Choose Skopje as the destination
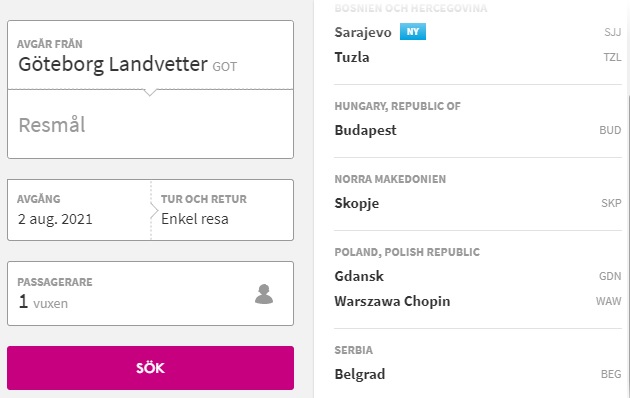This screenshot has height=398, width=630. pyautogui.click(x=478, y=203)
